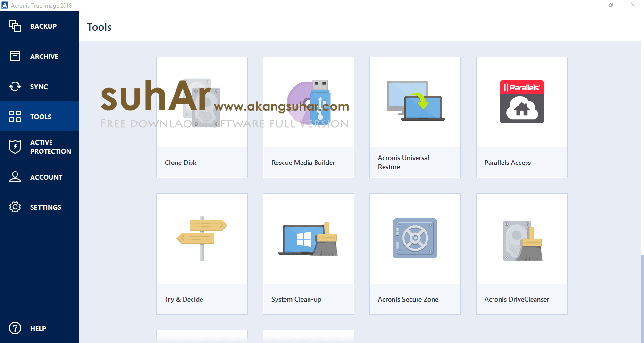Viewport: 644px width, 343px height.
Task: Close the Acronis True Image window
Action: (633, 5)
